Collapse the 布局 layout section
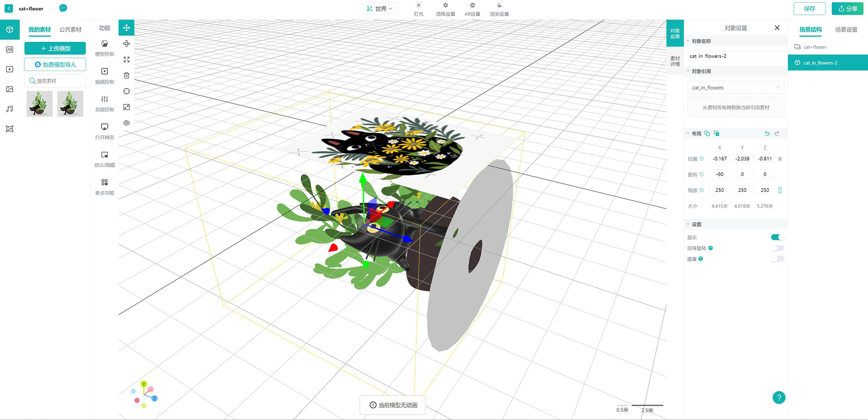This screenshot has width=868, height=420. click(x=688, y=134)
